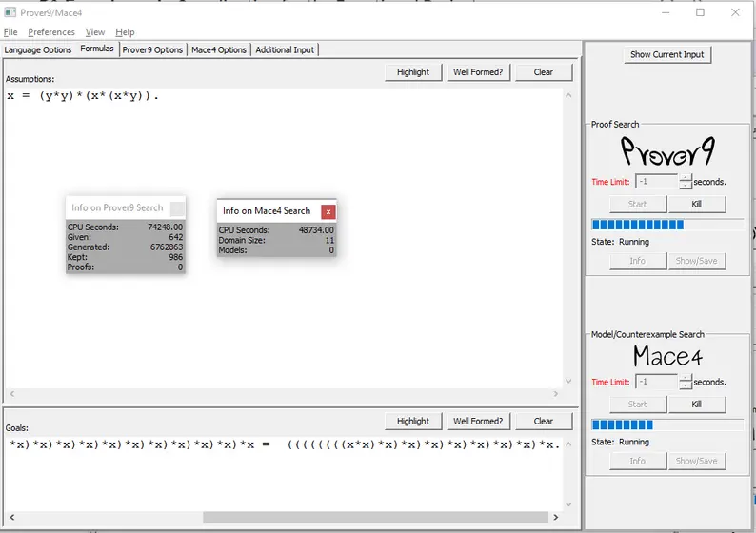Switch to the Prover9 Options tab
Image resolution: width=756 pixels, height=533 pixels.
pyautogui.click(x=152, y=49)
